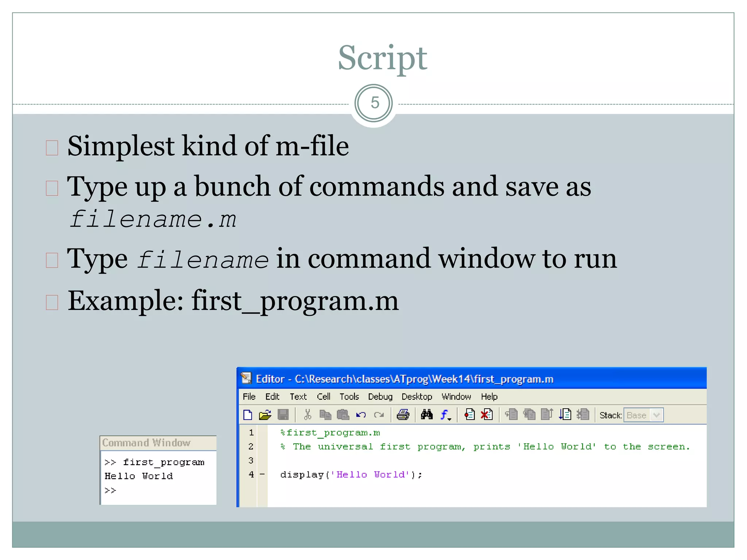Viewport: 747px width, 560px height.
Task: Open the Window menu
Action: [456, 397]
